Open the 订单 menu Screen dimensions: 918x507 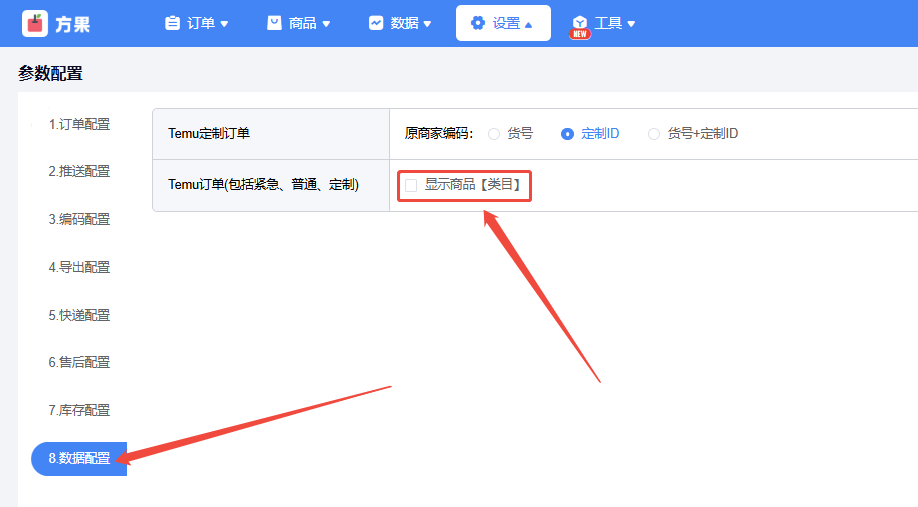pos(196,23)
